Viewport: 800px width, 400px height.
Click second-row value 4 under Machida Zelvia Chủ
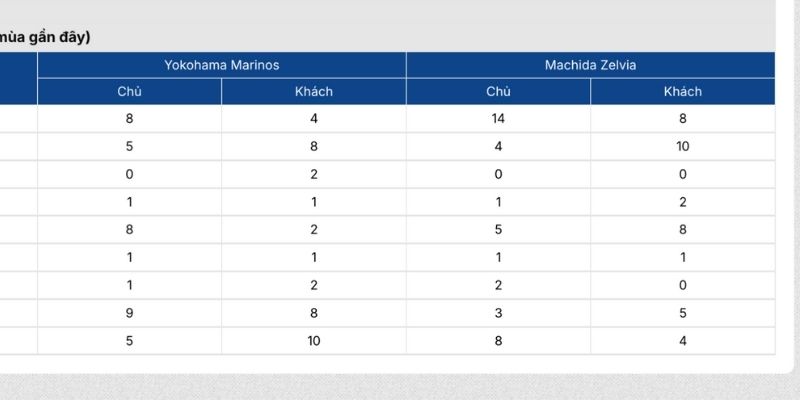click(x=498, y=146)
